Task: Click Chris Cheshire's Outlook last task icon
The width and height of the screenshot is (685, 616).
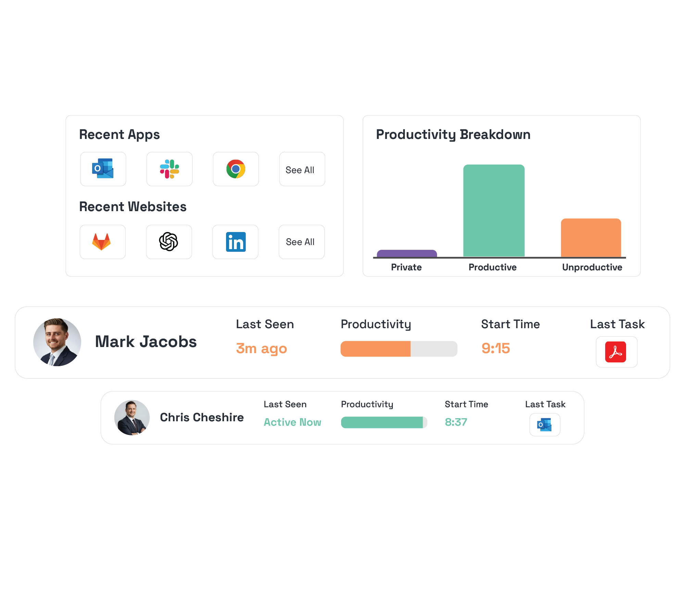Action: [x=545, y=425]
